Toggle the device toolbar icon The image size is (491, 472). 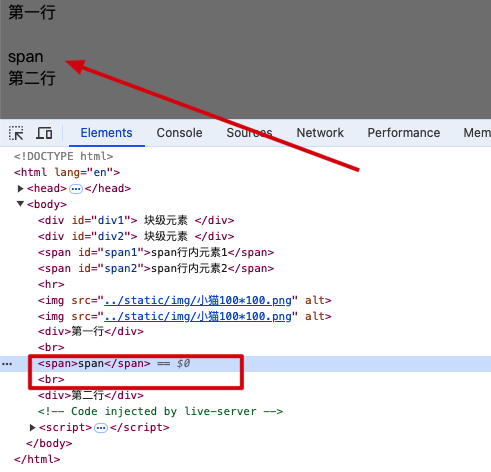tap(44, 133)
